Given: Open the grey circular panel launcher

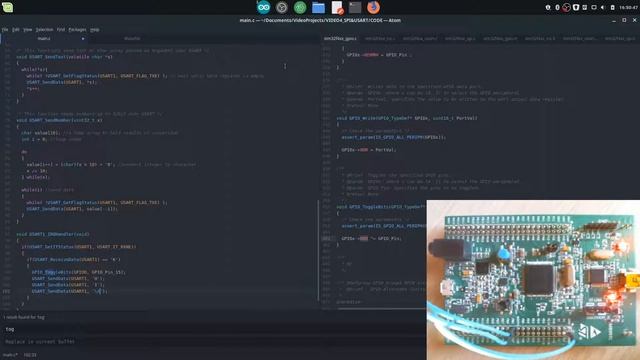Looking at the screenshot, I should [x=282, y=7].
